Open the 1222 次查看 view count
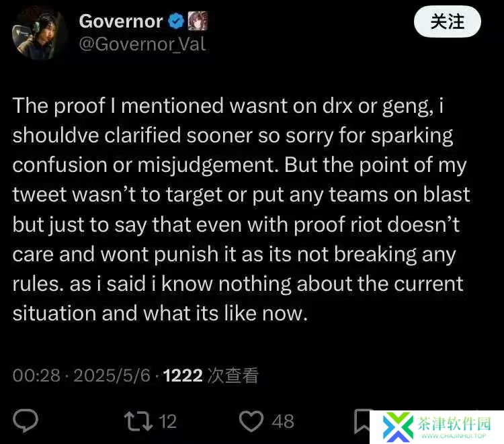The height and width of the screenshot is (444, 504). point(210,375)
